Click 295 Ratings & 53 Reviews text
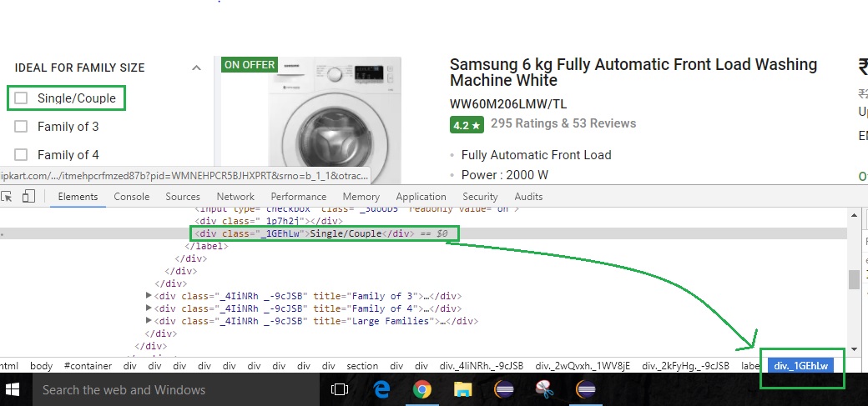Viewport: 868px width, 406px height. pos(563,123)
